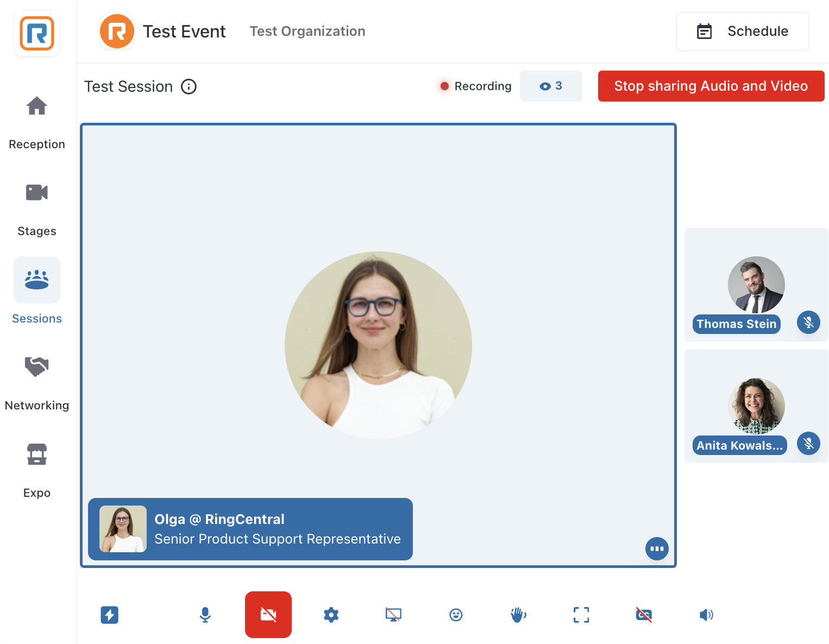Screen dimensions: 829x644
Task: Go to Stages
Action: [37, 210]
